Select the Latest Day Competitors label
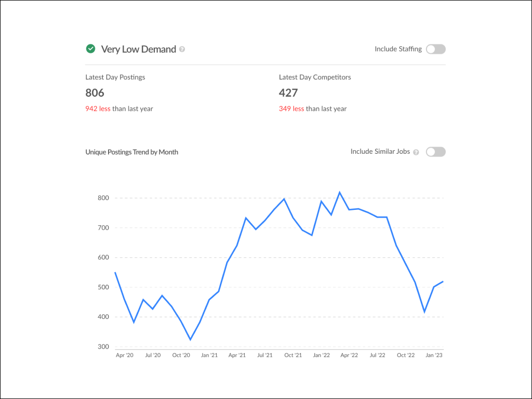Image resolution: width=532 pixels, height=399 pixels. click(x=315, y=77)
